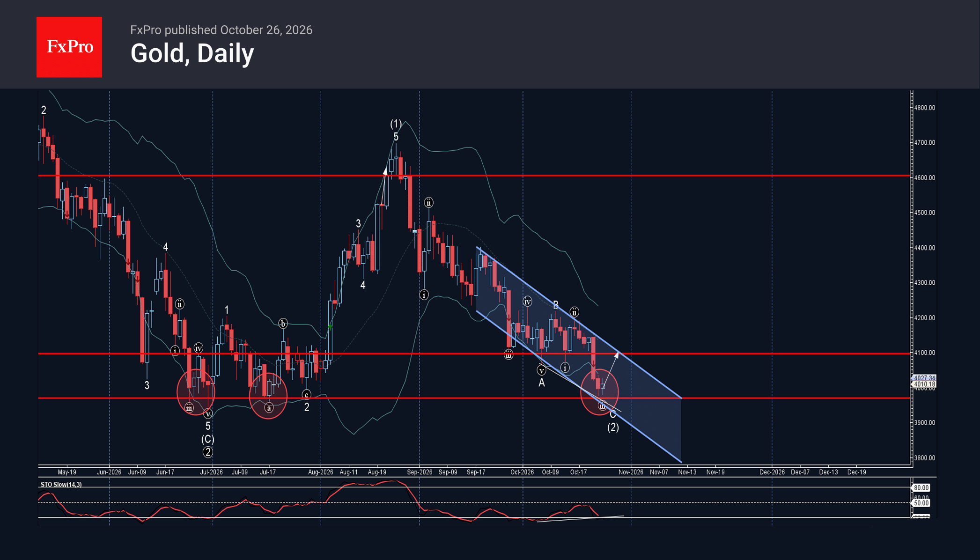Select the 80.00 stochastic level tag
Image resolution: width=980 pixels, height=560 pixels.
(921, 488)
